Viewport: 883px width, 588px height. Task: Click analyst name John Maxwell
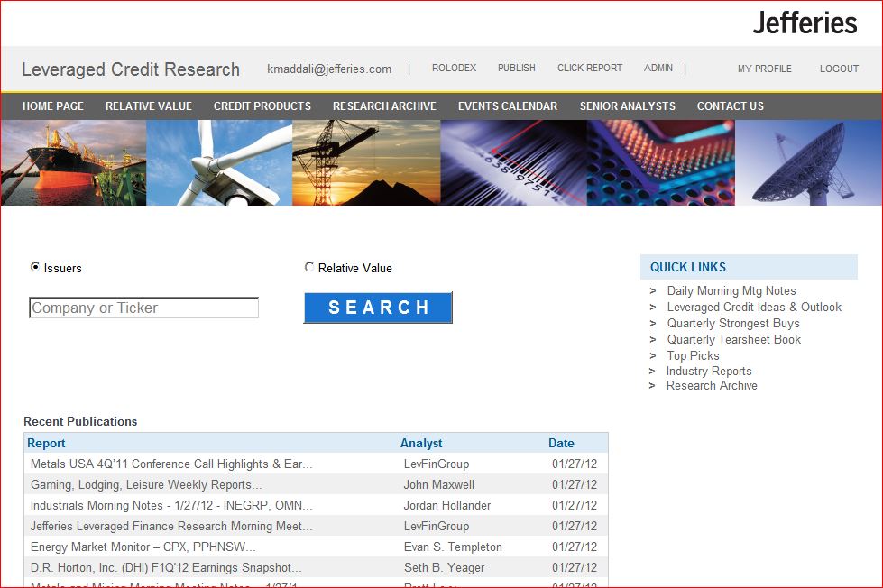[438, 484]
